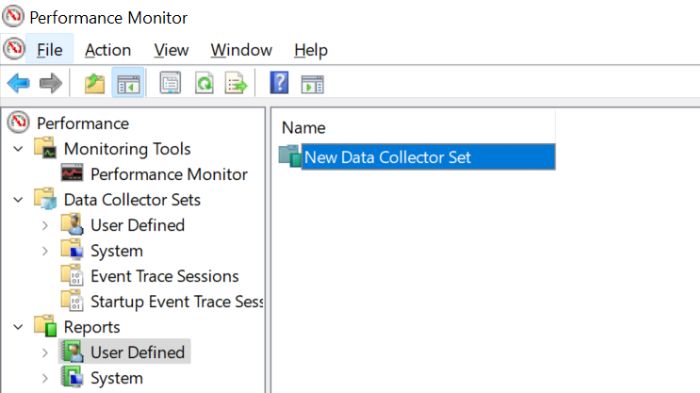Select System label under Reports

[117, 378]
